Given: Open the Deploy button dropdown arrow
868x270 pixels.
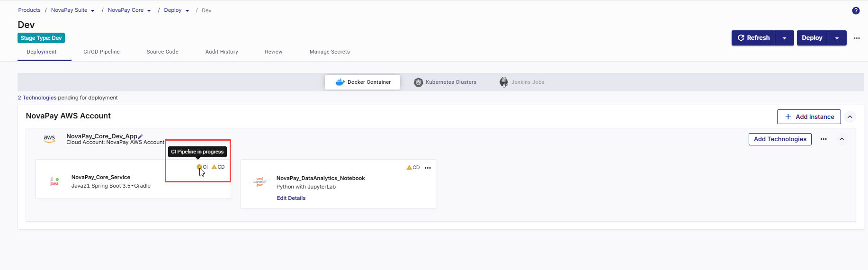Looking at the screenshot, I should pyautogui.click(x=837, y=38).
